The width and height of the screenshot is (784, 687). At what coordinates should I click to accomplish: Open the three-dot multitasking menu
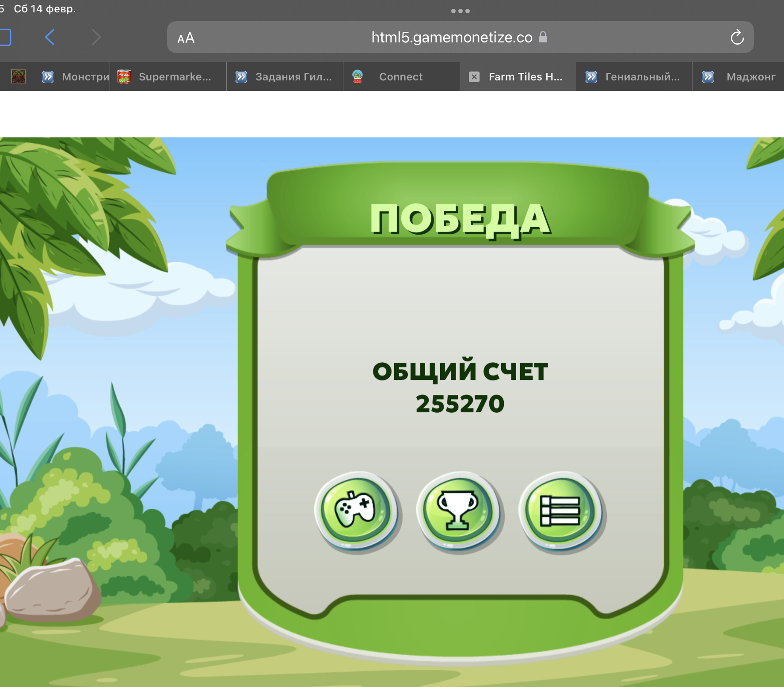click(460, 11)
